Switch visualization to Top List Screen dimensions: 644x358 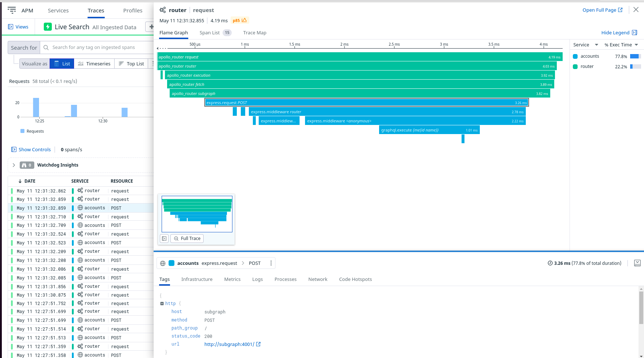pos(131,64)
